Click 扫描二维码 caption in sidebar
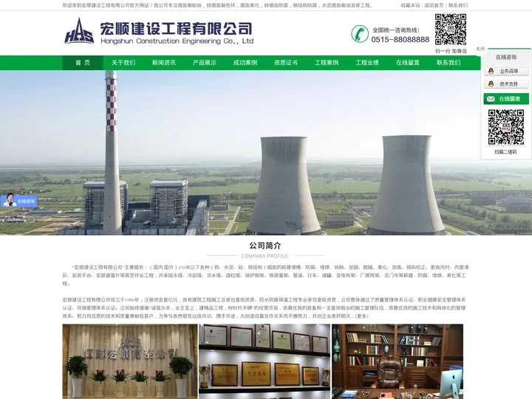The image size is (532, 399). coord(505,152)
